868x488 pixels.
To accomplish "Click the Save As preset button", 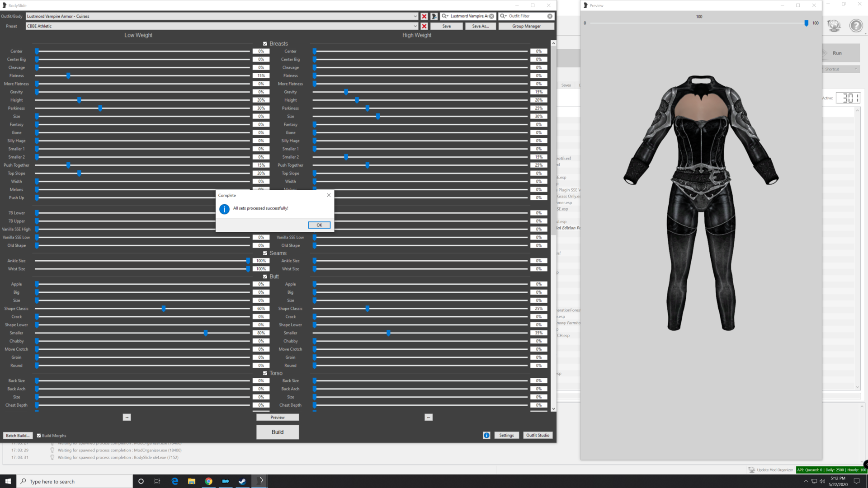I will [x=481, y=26].
